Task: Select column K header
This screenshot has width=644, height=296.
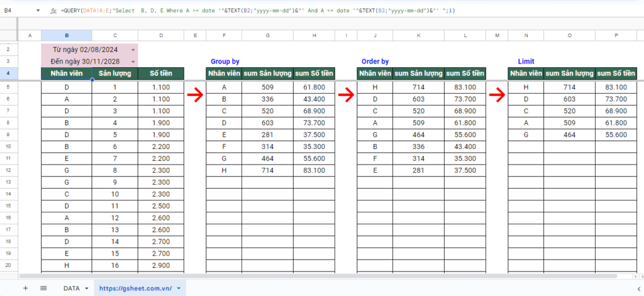Action: coord(418,36)
